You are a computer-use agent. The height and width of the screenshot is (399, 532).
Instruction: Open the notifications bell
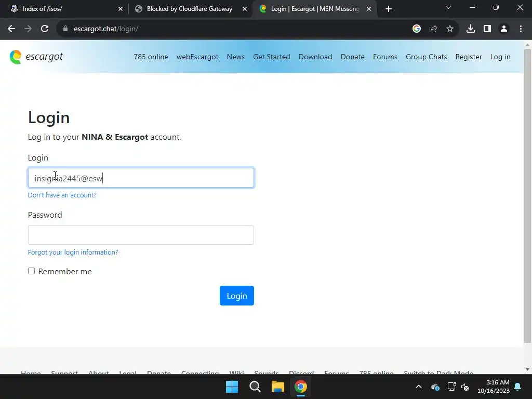click(x=518, y=387)
